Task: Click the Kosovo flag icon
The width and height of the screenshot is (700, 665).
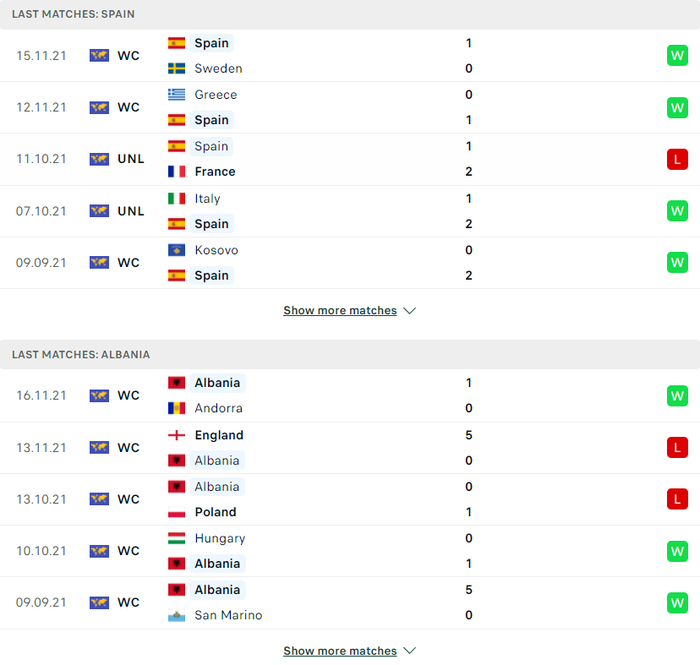Action: pos(176,250)
